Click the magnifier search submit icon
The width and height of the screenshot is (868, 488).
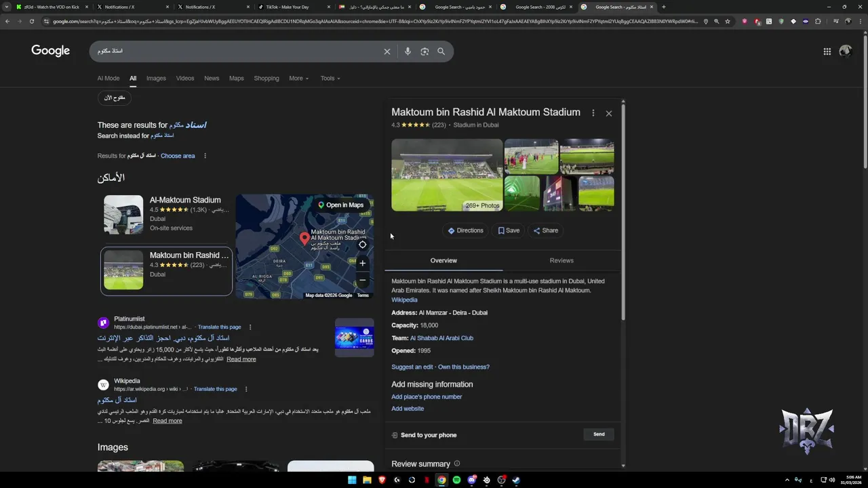click(x=441, y=52)
